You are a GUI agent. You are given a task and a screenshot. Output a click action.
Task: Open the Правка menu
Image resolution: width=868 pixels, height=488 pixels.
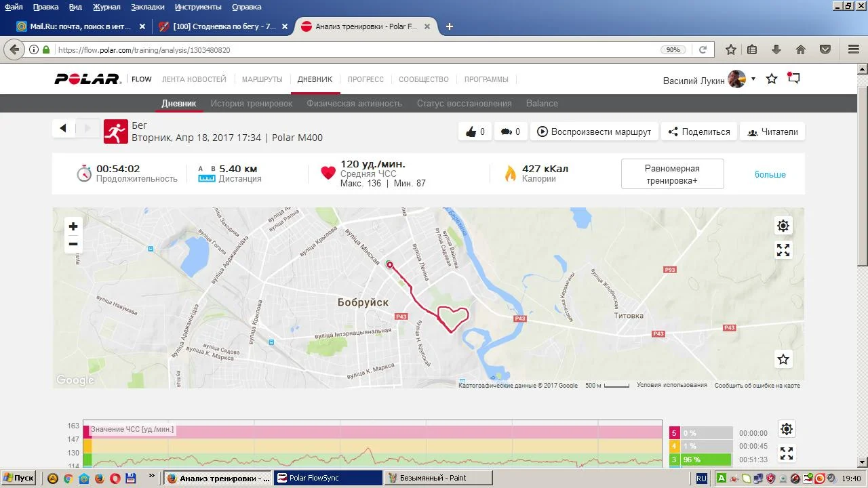tap(46, 7)
